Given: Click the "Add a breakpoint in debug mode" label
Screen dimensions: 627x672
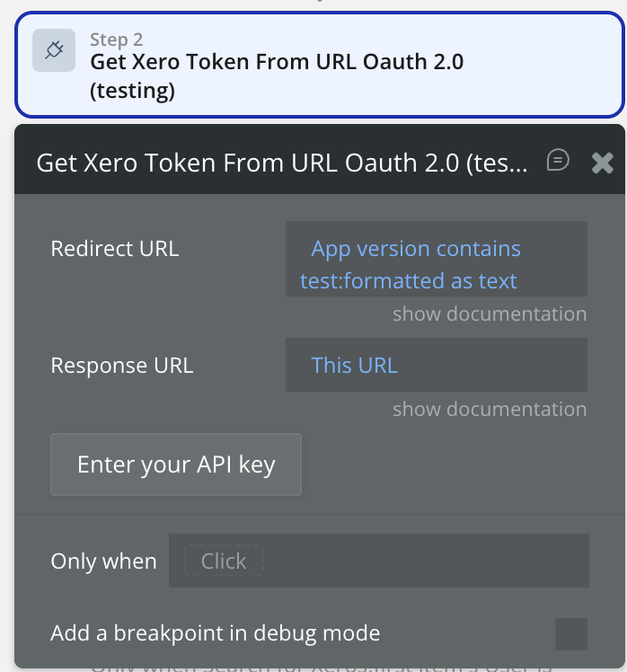Looking at the screenshot, I should [216, 633].
